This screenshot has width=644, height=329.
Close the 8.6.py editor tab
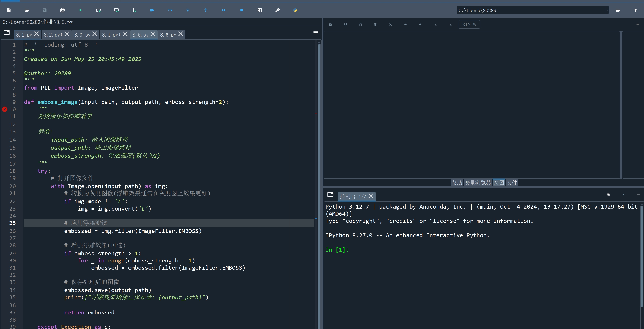(181, 34)
